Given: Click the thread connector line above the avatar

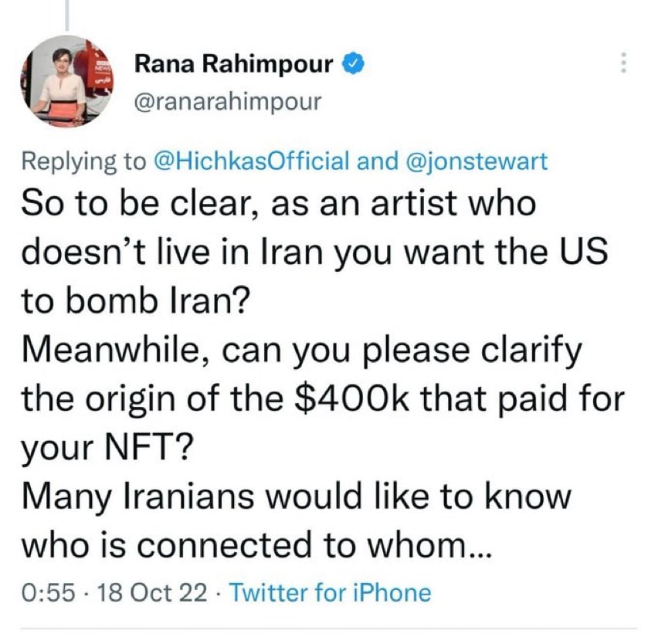Looking at the screenshot, I should 66,15.
